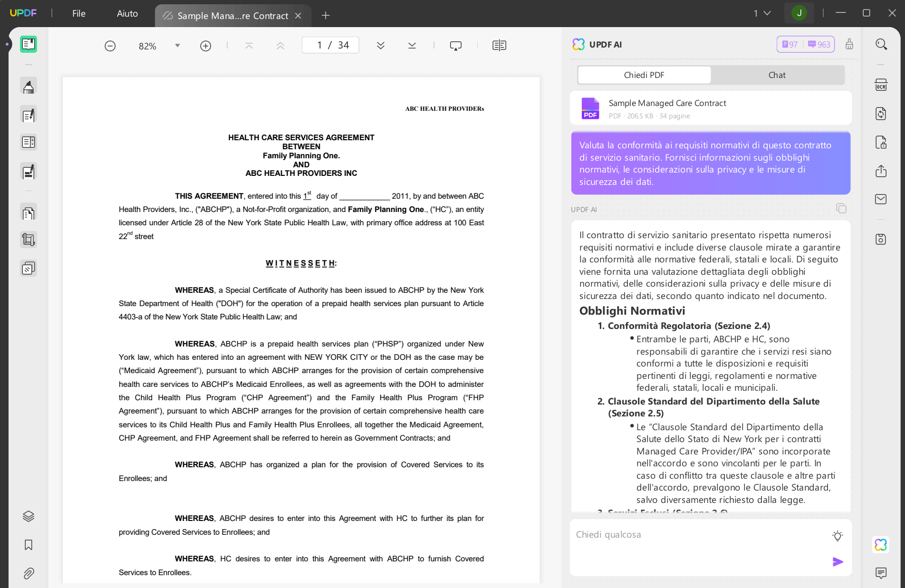The width and height of the screenshot is (905, 588).
Task: Open the Attachments panel
Action: click(29, 573)
